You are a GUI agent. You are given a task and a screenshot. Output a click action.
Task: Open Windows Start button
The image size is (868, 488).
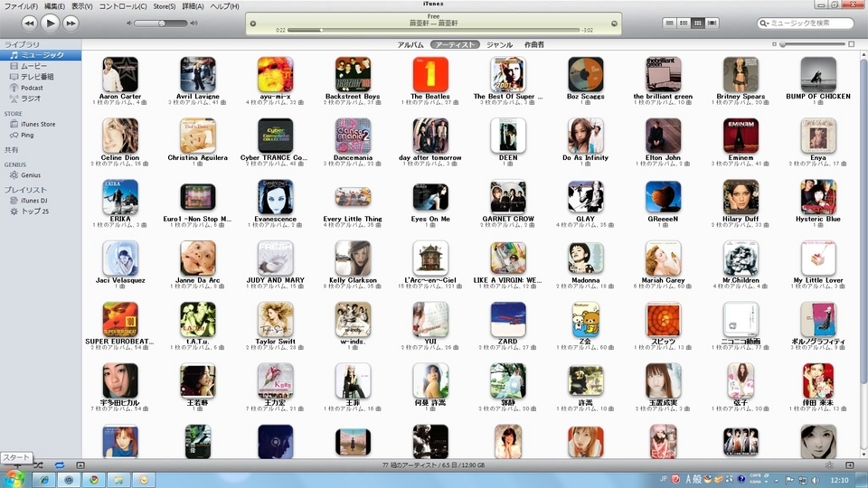coord(14,479)
